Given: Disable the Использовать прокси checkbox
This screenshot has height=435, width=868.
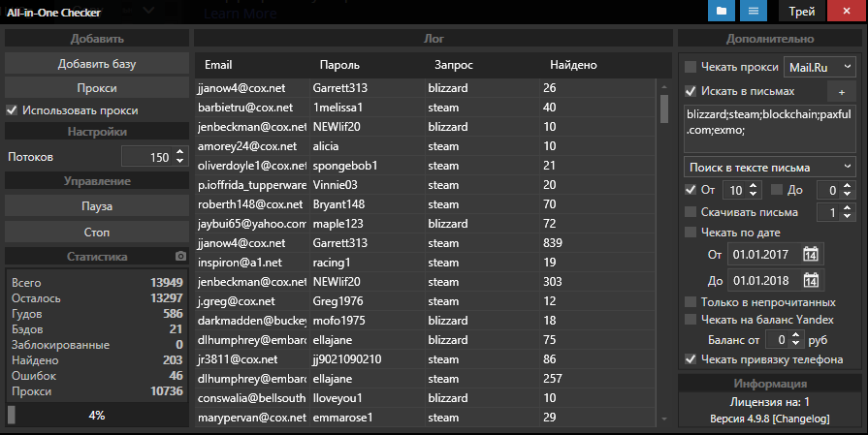Looking at the screenshot, I should click(13, 110).
